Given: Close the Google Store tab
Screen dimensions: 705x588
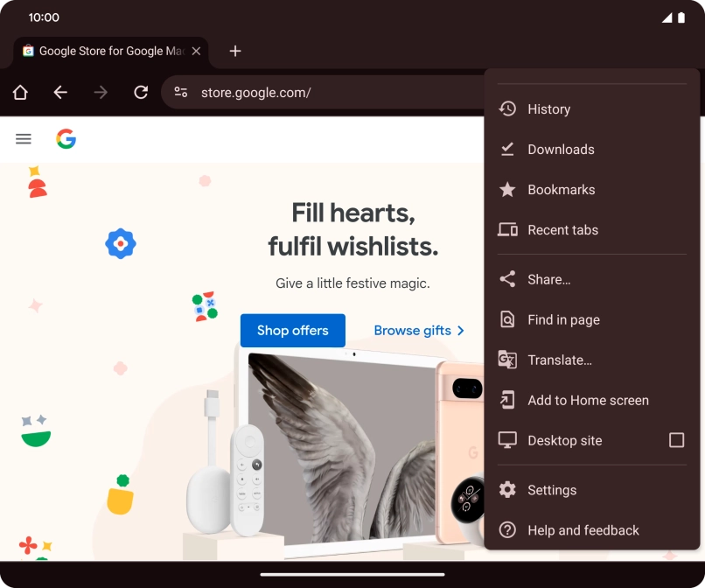Looking at the screenshot, I should pos(196,51).
